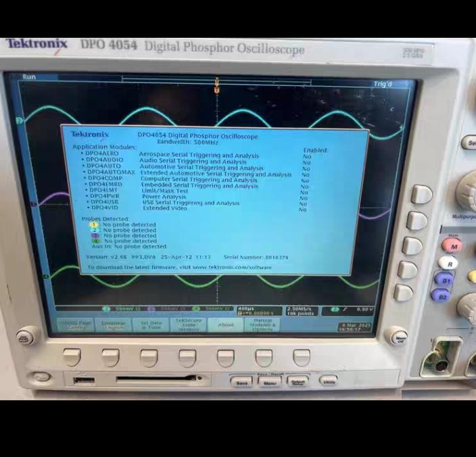Open Set Date & Time menu item
Image resolution: width=476 pixels, height=457 pixels.
(x=151, y=325)
